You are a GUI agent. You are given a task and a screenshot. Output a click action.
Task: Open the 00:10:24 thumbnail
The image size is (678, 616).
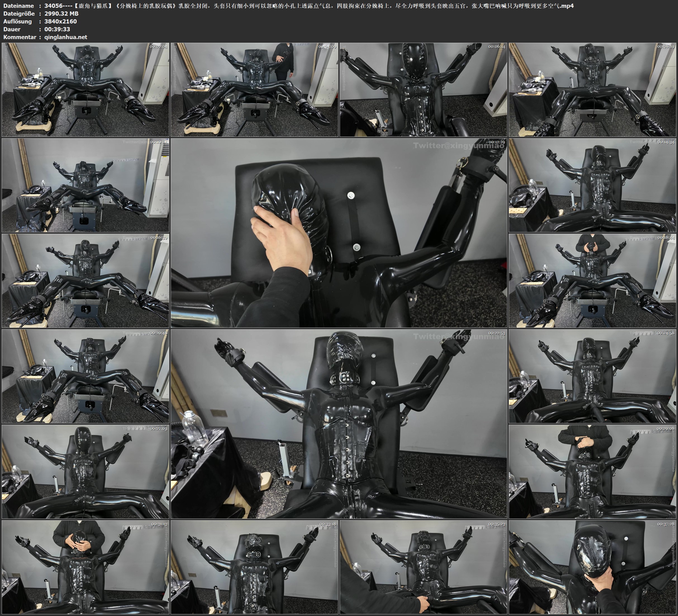tap(86, 185)
